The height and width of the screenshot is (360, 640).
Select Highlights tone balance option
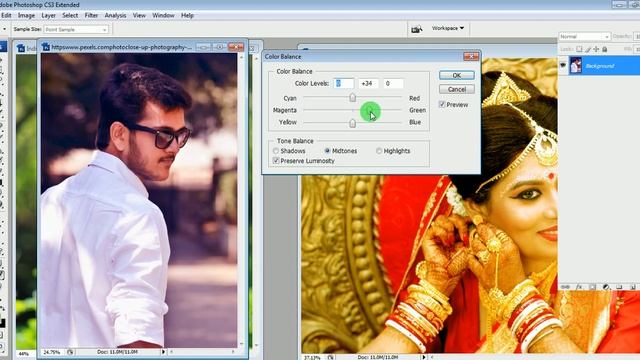[x=379, y=151]
